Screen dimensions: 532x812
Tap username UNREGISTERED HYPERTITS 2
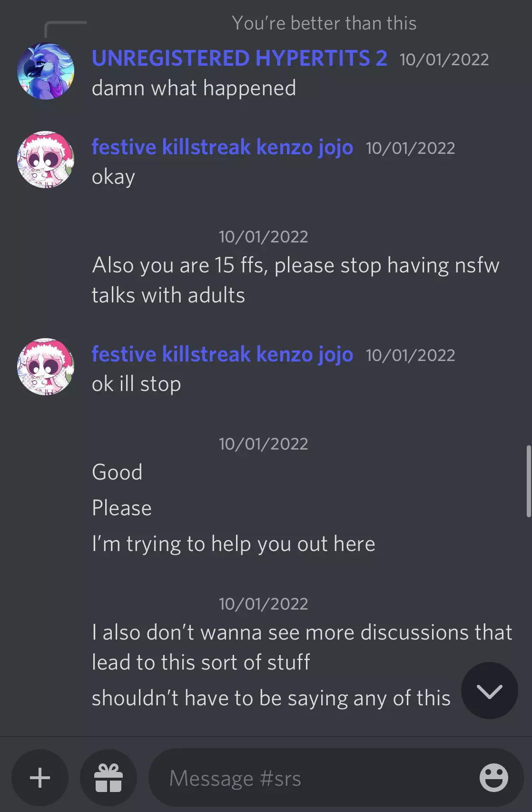[239, 59]
